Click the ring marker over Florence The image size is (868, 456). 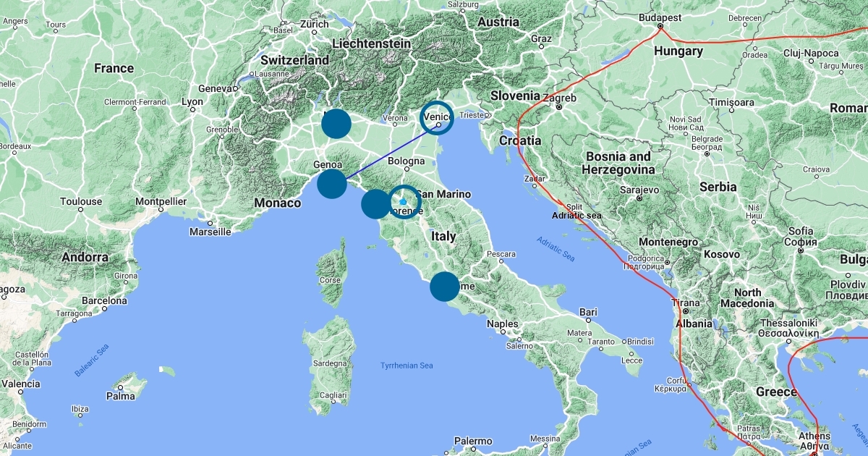[x=404, y=201]
